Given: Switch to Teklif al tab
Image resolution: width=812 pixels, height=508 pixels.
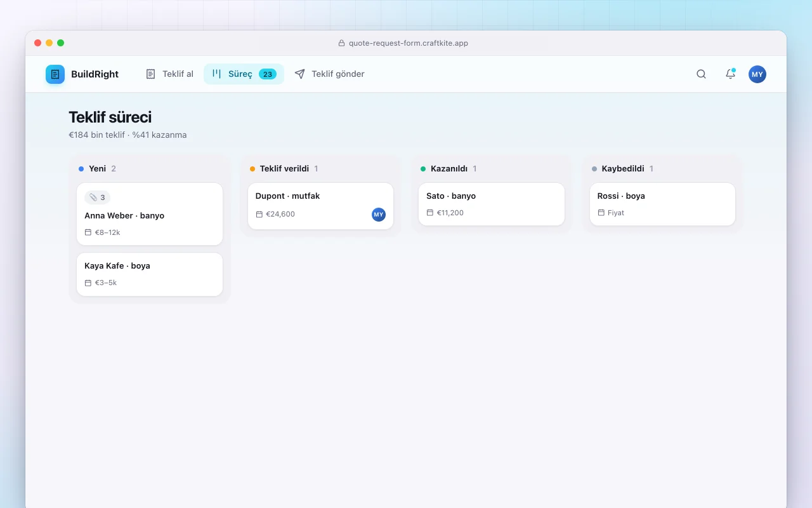Looking at the screenshot, I should (x=169, y=74).
